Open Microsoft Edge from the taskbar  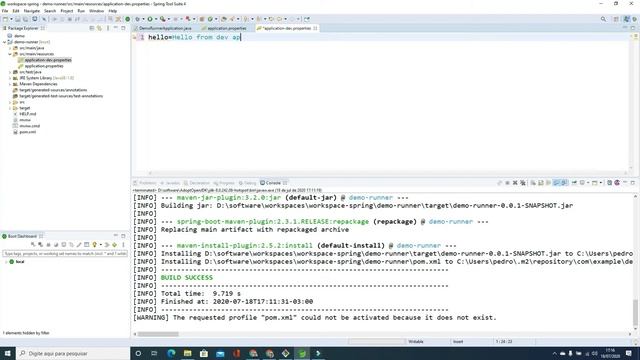(171, 353)
